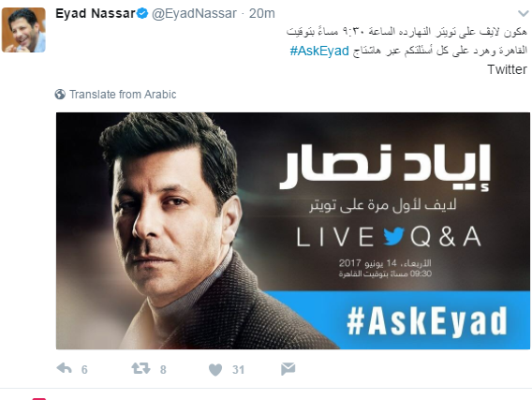Viewport: 532px width, 400px height.
Task: Open the @EyadNassar handle
Action: pos(194,13)
